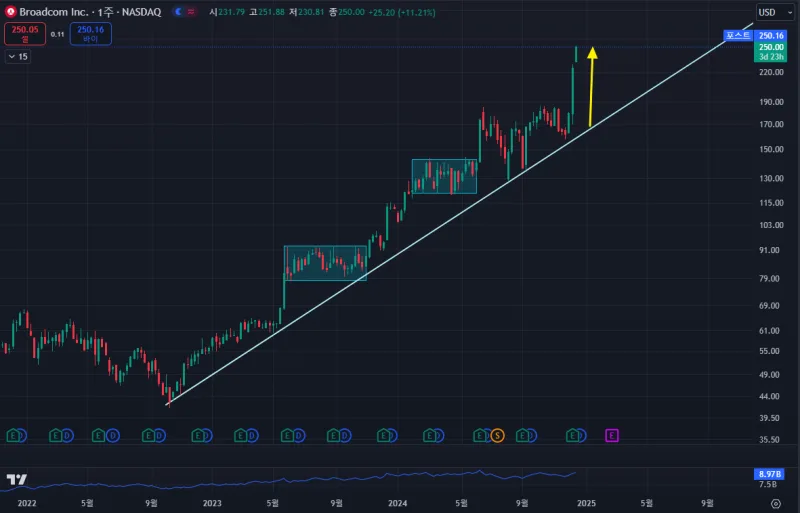Click the moon market-status icon
Viewport: 800px width, 513px height.
178,12
